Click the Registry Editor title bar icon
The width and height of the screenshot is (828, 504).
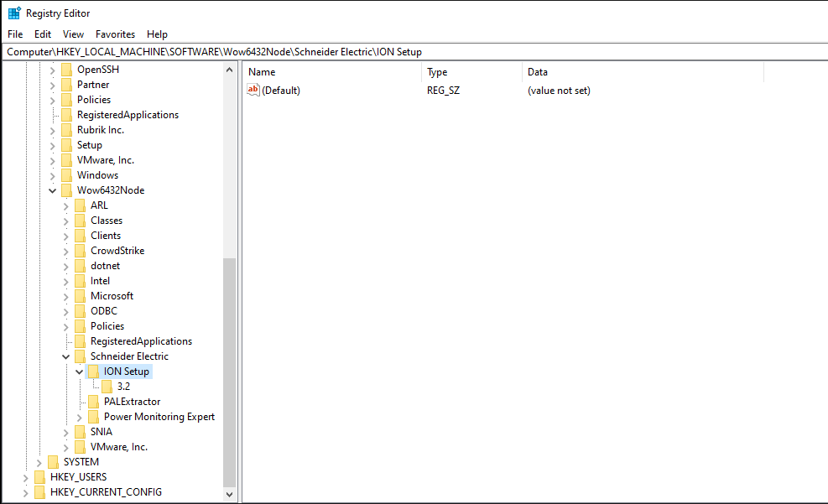[14, 13]
